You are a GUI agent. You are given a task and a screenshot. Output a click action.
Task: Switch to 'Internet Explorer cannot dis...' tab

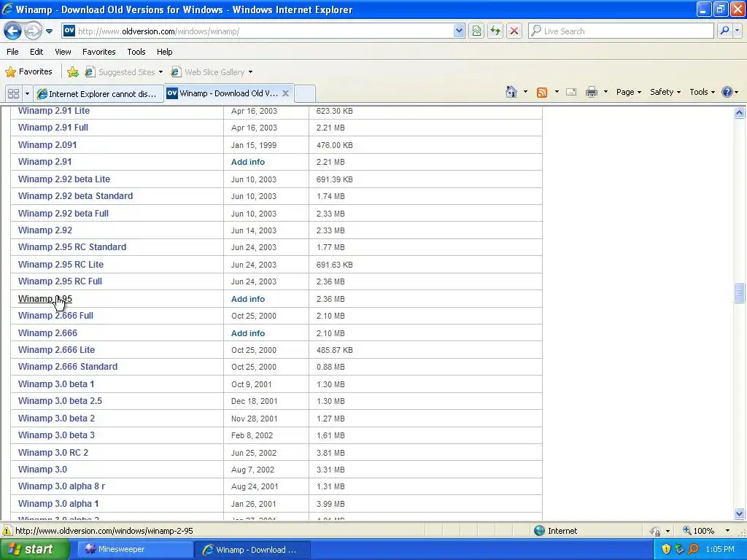pos(98,94)
